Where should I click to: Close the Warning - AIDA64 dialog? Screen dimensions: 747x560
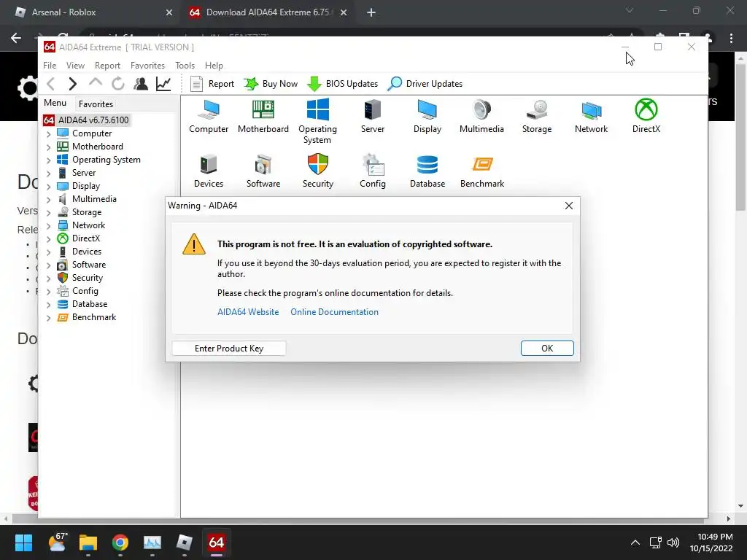point(569,206)
